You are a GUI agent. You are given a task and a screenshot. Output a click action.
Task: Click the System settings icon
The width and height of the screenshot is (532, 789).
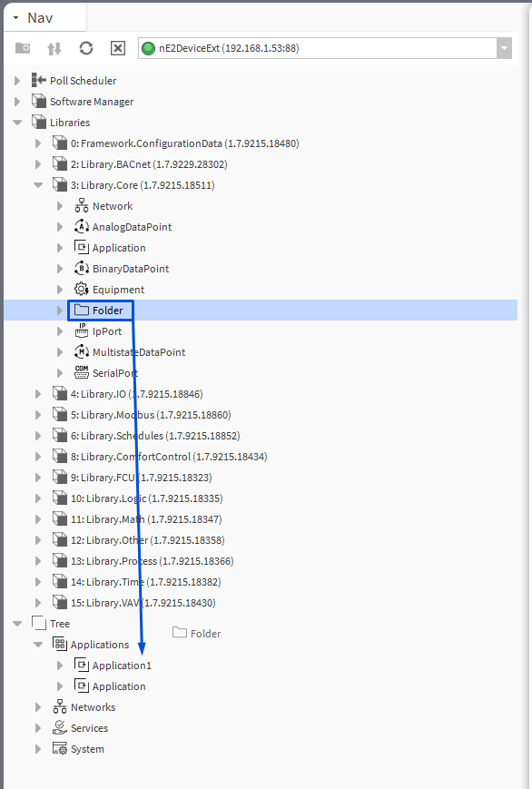point(60,748)
